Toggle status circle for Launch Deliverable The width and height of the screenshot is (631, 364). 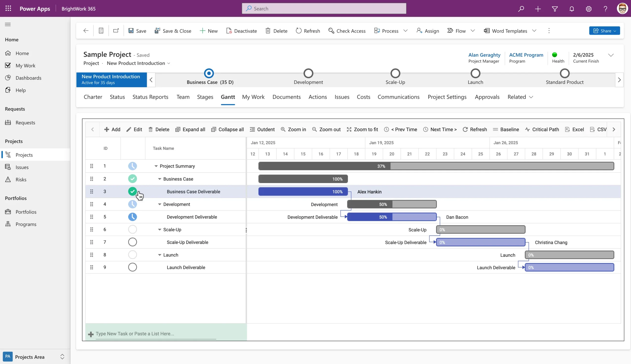pyautogui.click(x=132, y=267)
